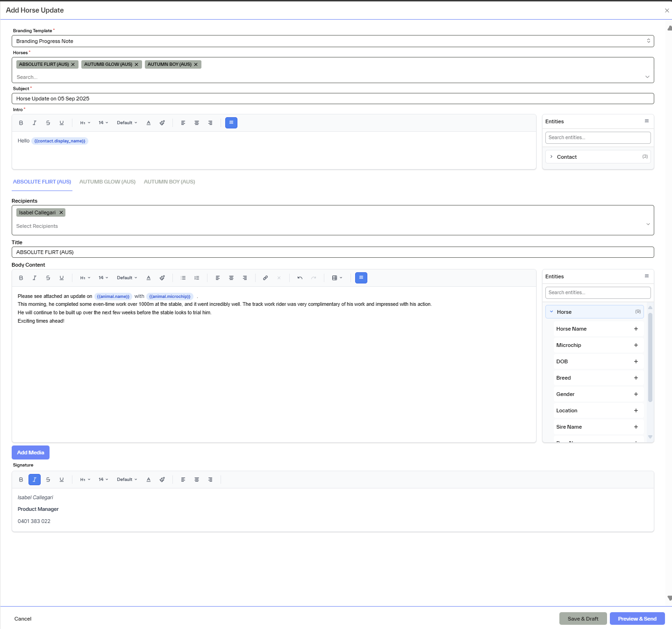This screenshot has height=629, width=672.
Task: Switch to the AUTUMB GLOW (AUS) tab
Action: 107,182
